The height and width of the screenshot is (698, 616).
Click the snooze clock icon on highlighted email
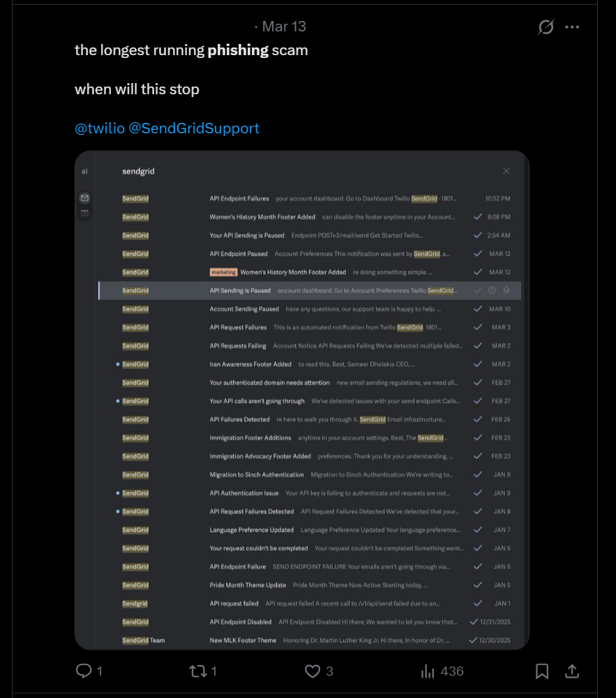pyautogui.click(x=492, y=290)
